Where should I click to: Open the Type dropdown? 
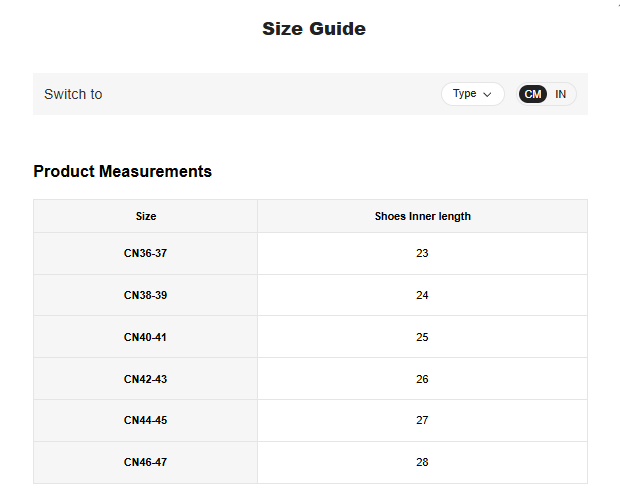[x=472, y=94]
